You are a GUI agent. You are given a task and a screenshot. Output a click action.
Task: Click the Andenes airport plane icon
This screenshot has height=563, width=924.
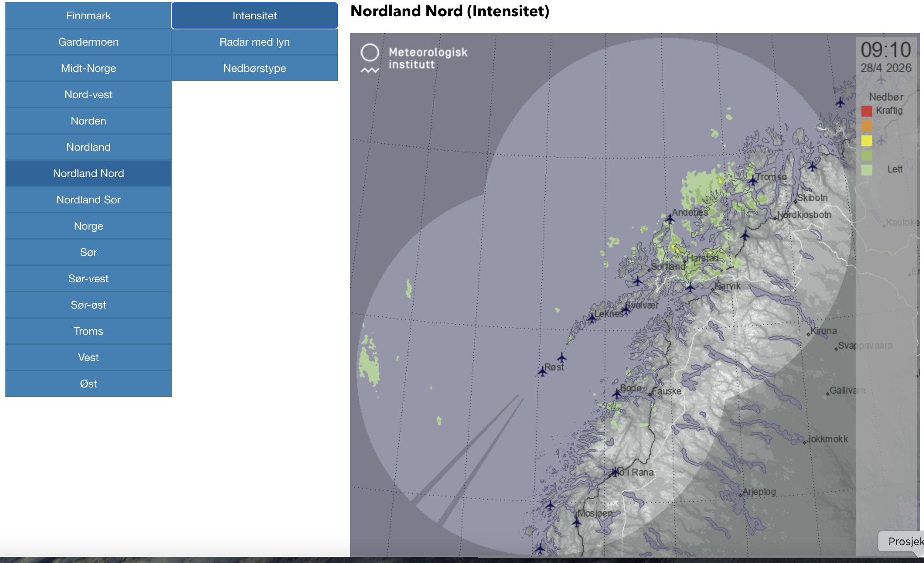click(670, 219)
